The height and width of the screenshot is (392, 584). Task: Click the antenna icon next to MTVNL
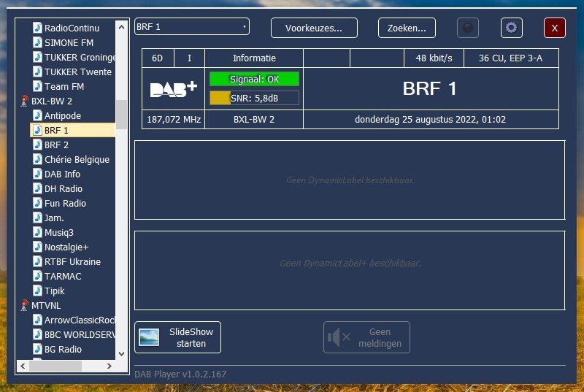pos(24,305)
